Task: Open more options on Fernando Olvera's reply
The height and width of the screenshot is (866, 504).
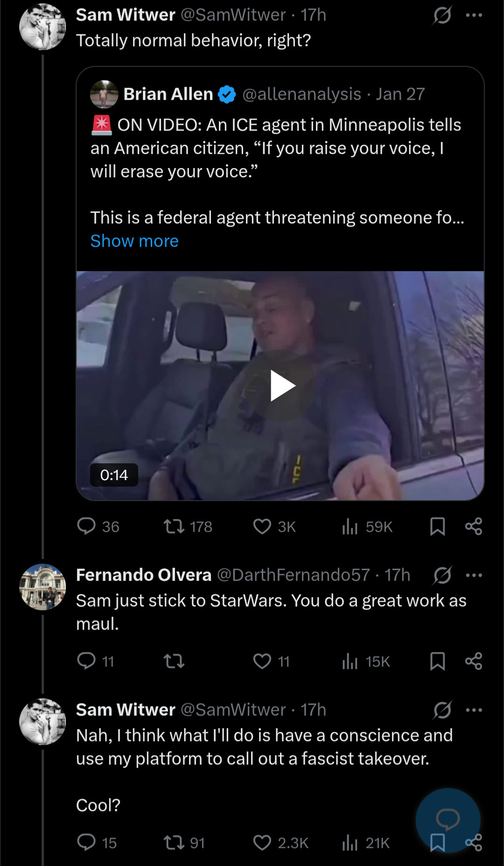Action: (474, 575)
